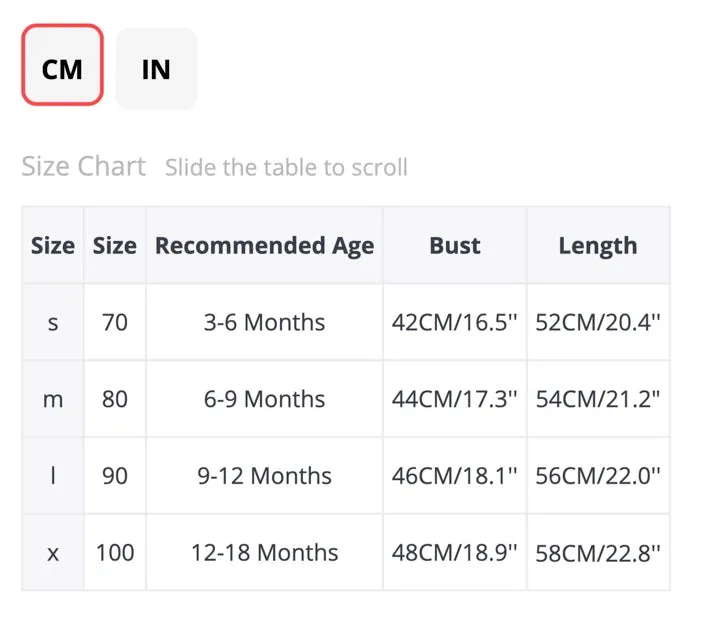Click the size m row label
Screen dimensions: 701x623
coord(53,399)
